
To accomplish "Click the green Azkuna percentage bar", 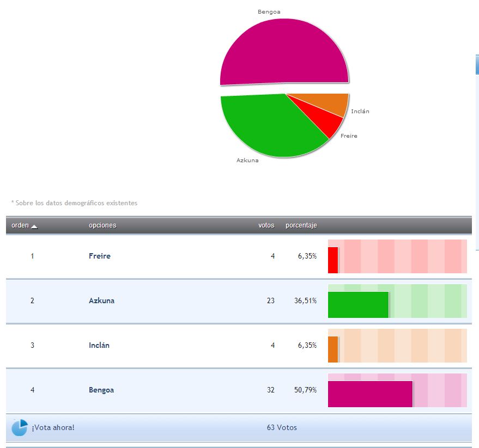I will pyautogui.click(x=358, y=304).
